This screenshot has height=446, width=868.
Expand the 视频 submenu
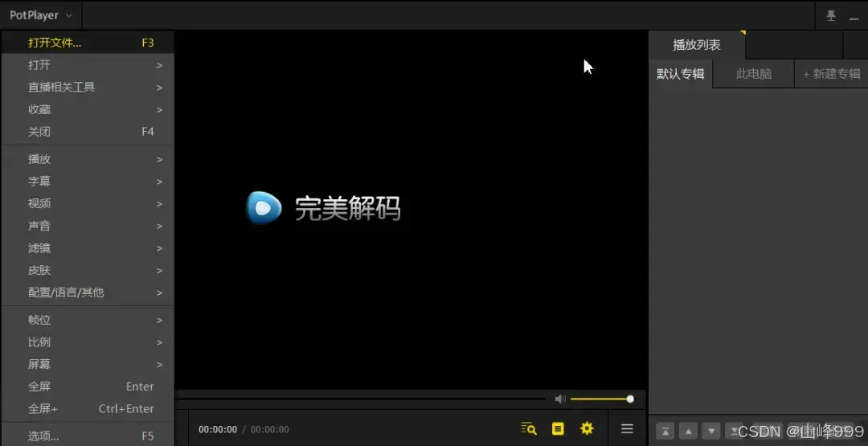(x=88, y=203)
